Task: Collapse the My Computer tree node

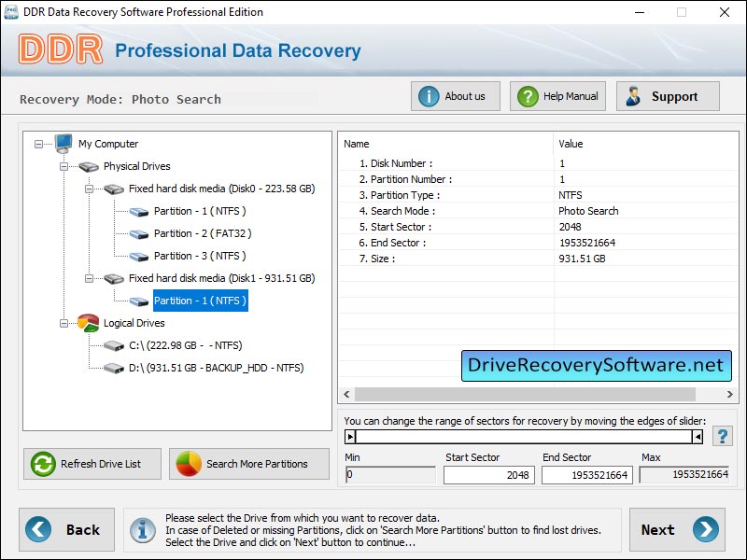Action: (38, 144)
